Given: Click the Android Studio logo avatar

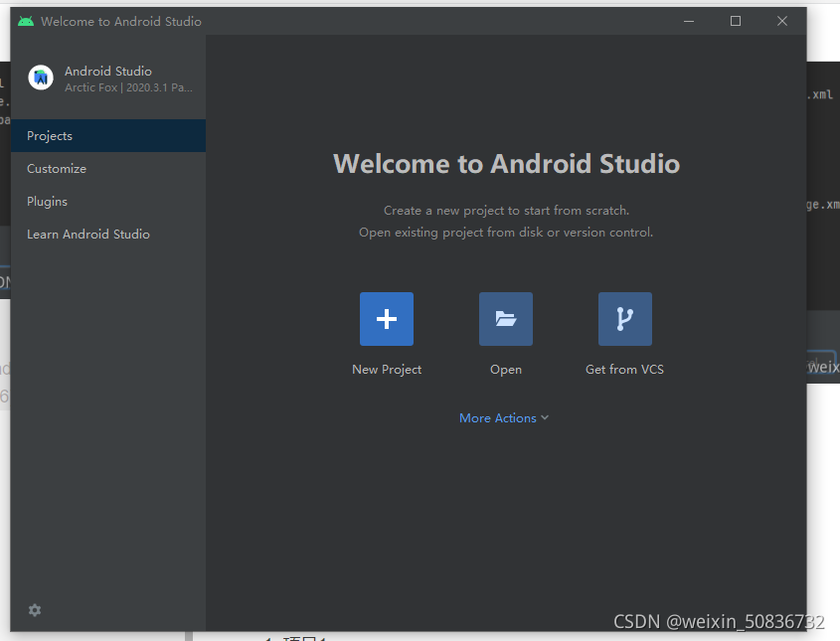Looking at the screenshot, I should pyautogui.click(x=41, y=79).
